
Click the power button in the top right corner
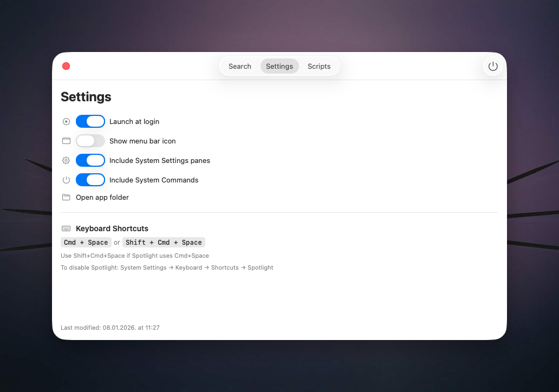(x=492, y=66)
